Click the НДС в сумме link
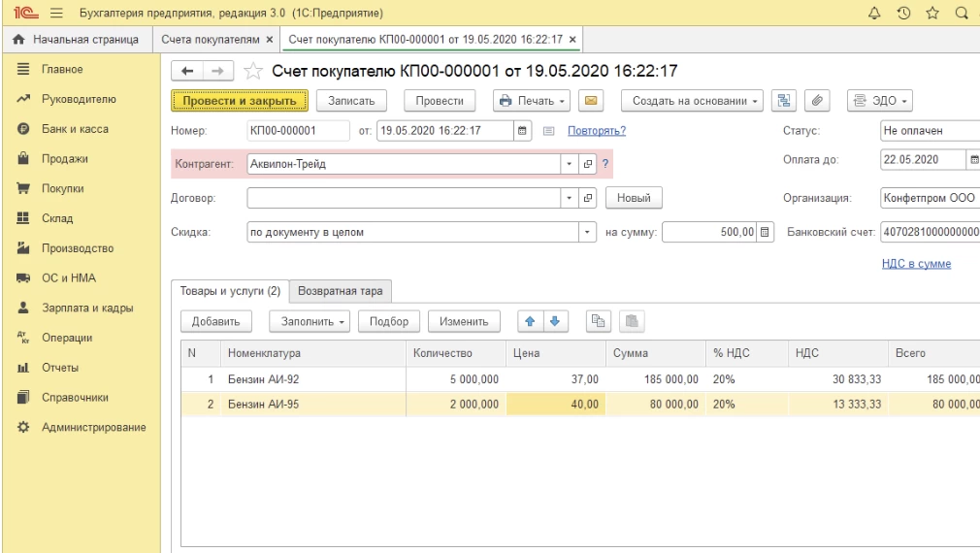The height and width of the screenshot is (553, 980). 916,264
